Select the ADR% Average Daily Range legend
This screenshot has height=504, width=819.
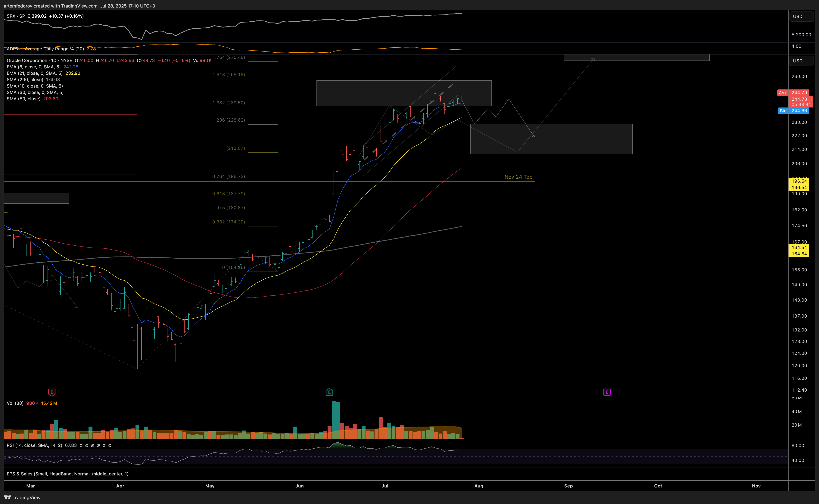(45, 49)
